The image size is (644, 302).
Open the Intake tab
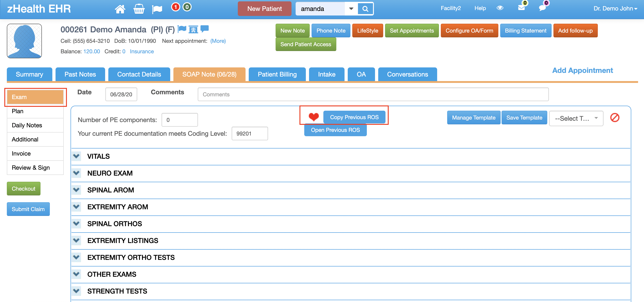coord(327,74)
